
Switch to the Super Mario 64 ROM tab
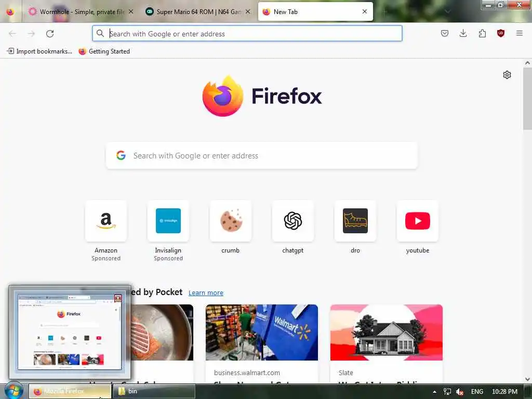tap(198, 12)
